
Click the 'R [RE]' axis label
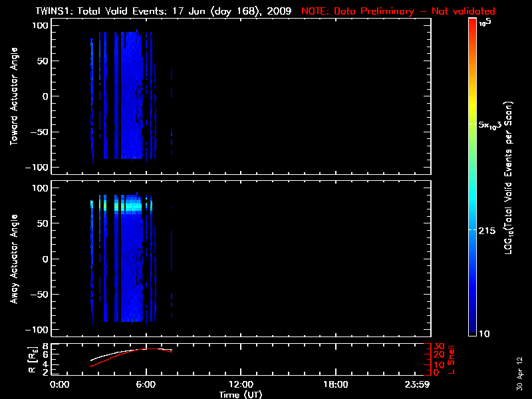[x=31, y=359]
